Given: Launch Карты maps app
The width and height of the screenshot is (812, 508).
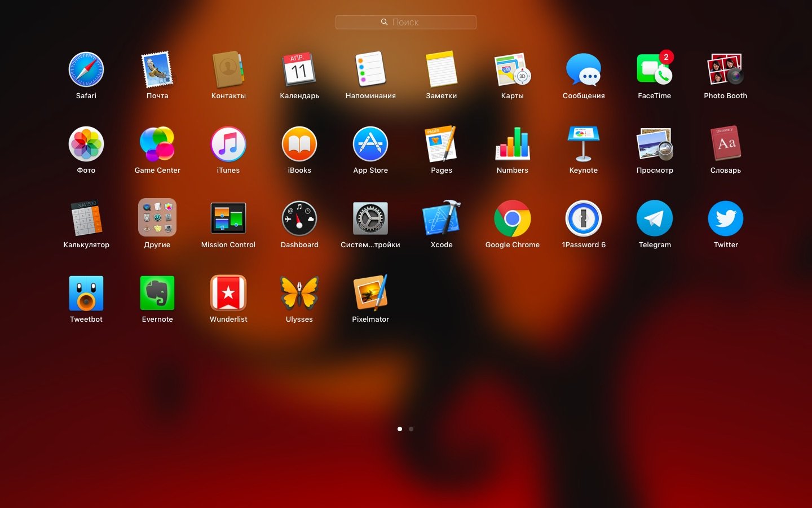Looking at the screenshot, I should pos(513,70).
